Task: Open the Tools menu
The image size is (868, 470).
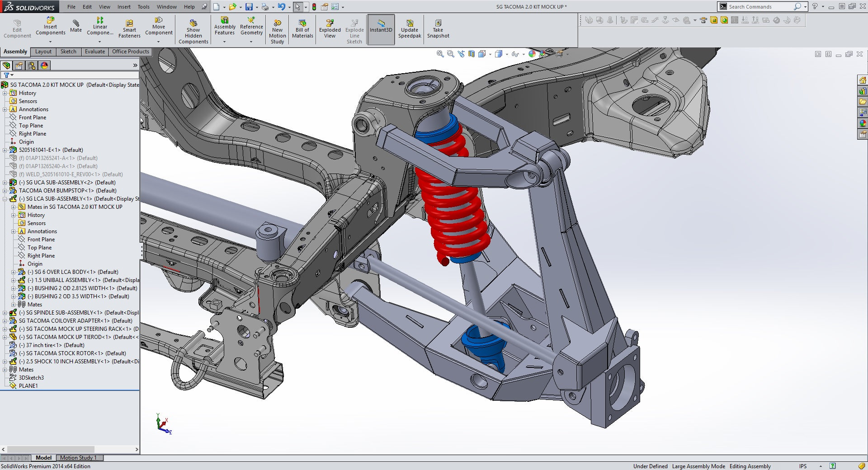Action: (x=144, y=7)
